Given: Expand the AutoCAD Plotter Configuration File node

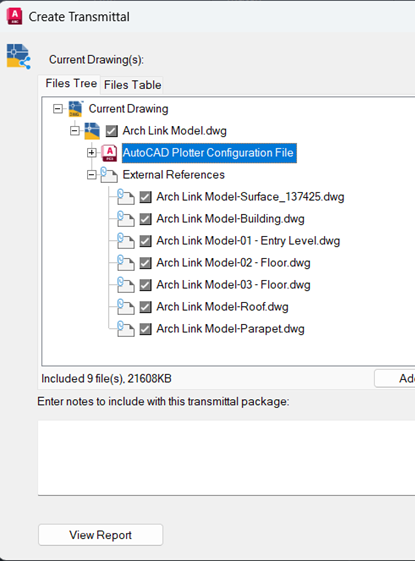Looking at the screenshot, I should [92, 153].
